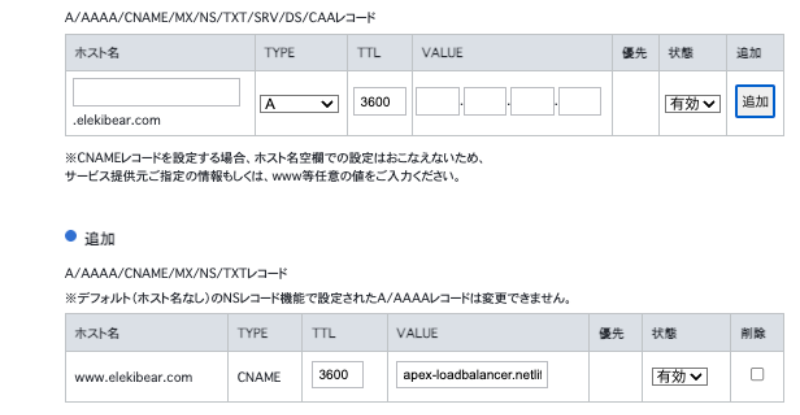Select the third IP octet VALUE box
The image size is (800, 415).
pos(532,101)
